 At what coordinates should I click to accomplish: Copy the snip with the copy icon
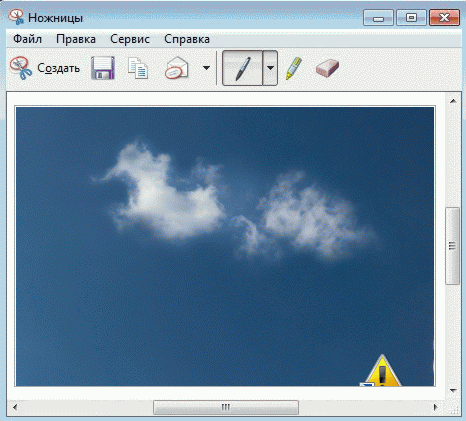click(138, 68)
